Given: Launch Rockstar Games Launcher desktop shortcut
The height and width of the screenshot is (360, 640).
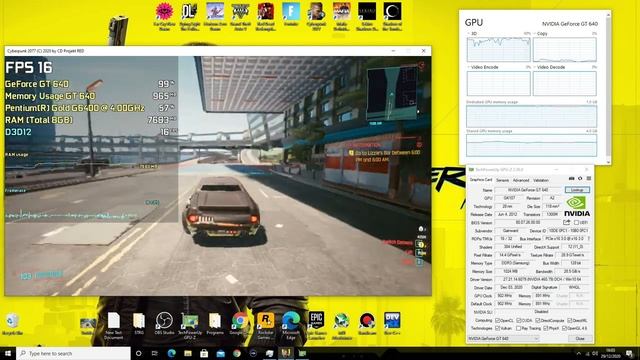Looking at the screenshot, I should point(265,326).
